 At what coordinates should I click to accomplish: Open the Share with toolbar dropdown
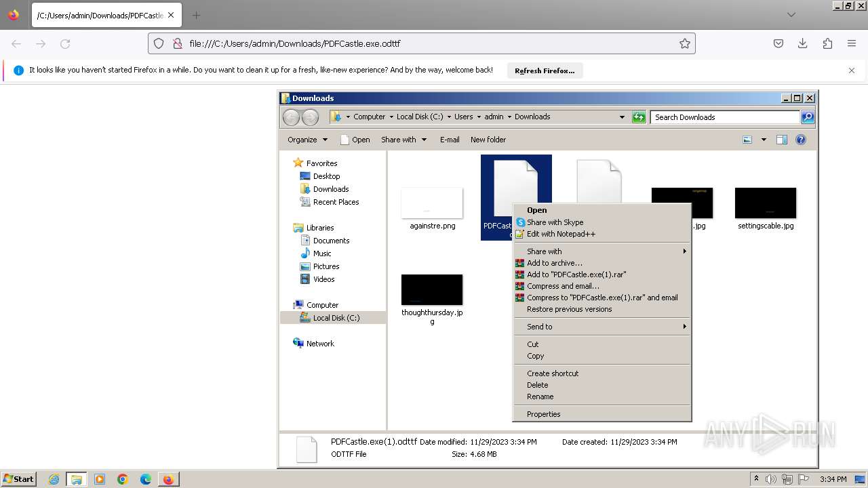pyautogui.click(x=404, y=140)
